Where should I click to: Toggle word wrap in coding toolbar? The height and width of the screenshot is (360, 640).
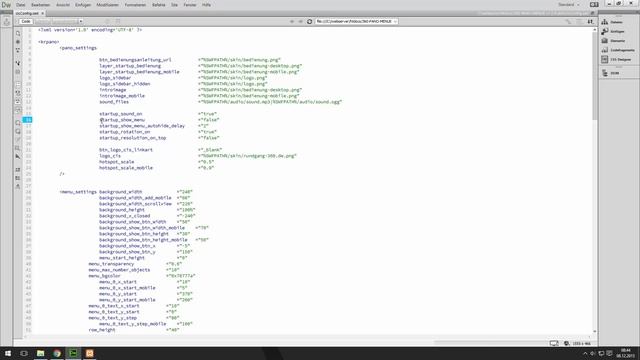pos(18,102)
